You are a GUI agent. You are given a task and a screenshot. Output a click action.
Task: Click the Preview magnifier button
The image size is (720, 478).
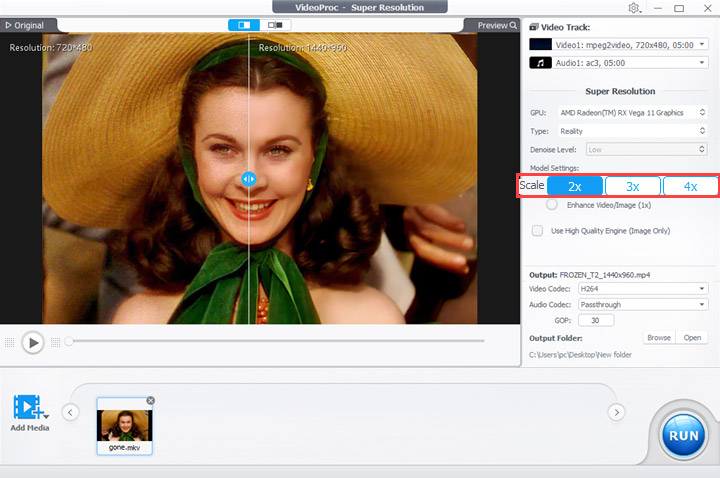pos(497,25)
